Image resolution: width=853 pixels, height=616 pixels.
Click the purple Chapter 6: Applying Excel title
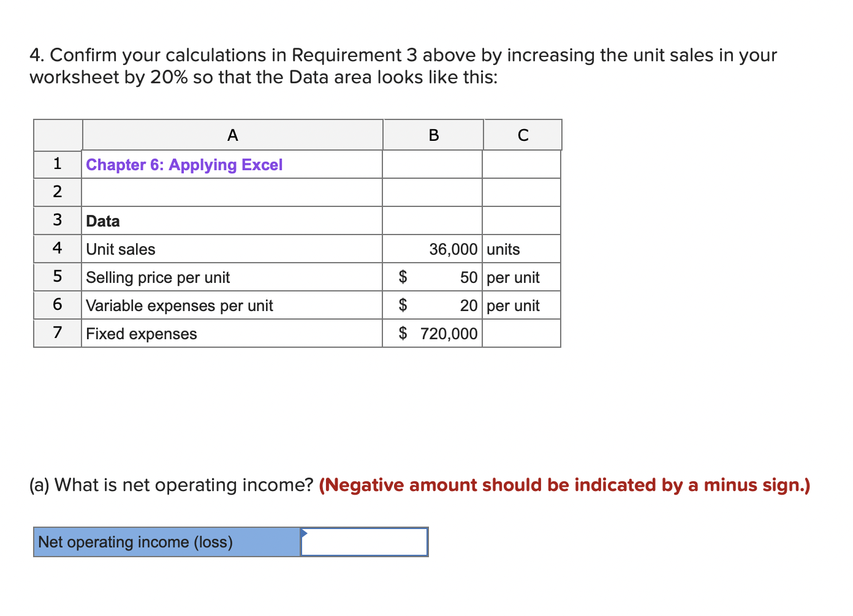[184, 165]
